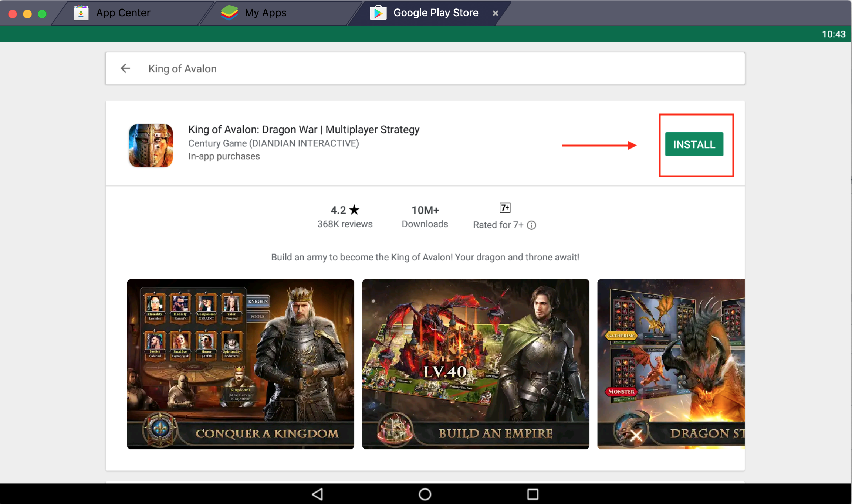
Task: Click the 10:43 clock in status bar
Action: point(834,34)
